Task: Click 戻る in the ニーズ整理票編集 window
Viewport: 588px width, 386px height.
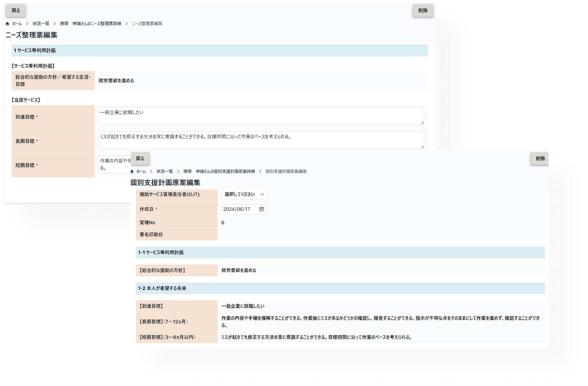Action: (x=16, y=10)
